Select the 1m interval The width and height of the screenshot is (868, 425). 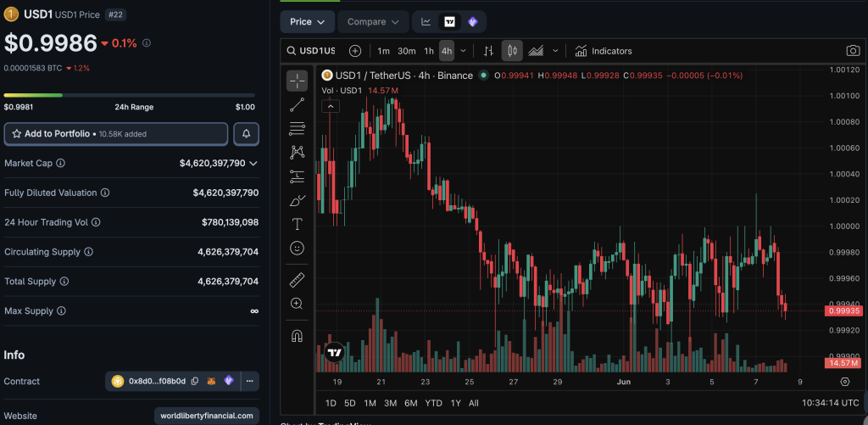(x=384, y=51)
